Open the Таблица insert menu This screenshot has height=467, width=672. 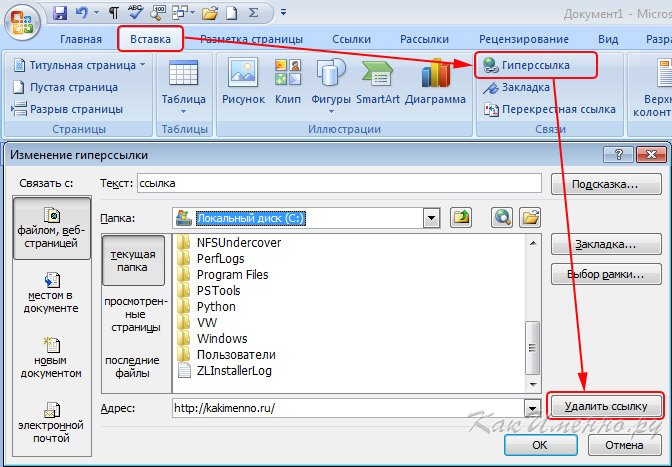[183, 87]
